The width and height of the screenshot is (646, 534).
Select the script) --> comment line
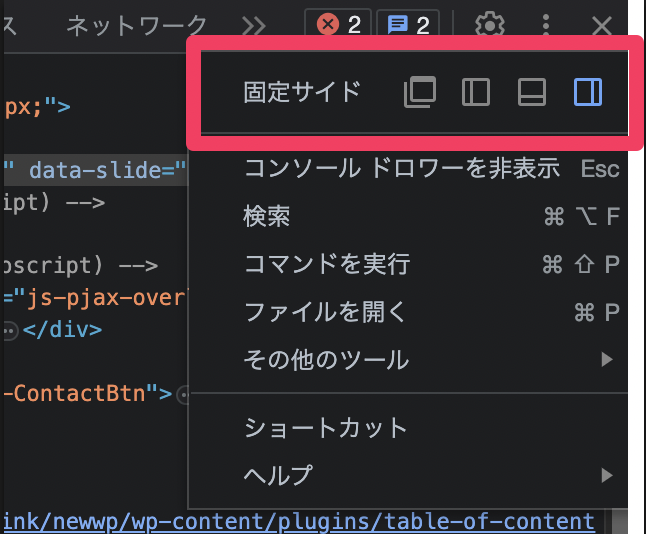coord(81,265)
